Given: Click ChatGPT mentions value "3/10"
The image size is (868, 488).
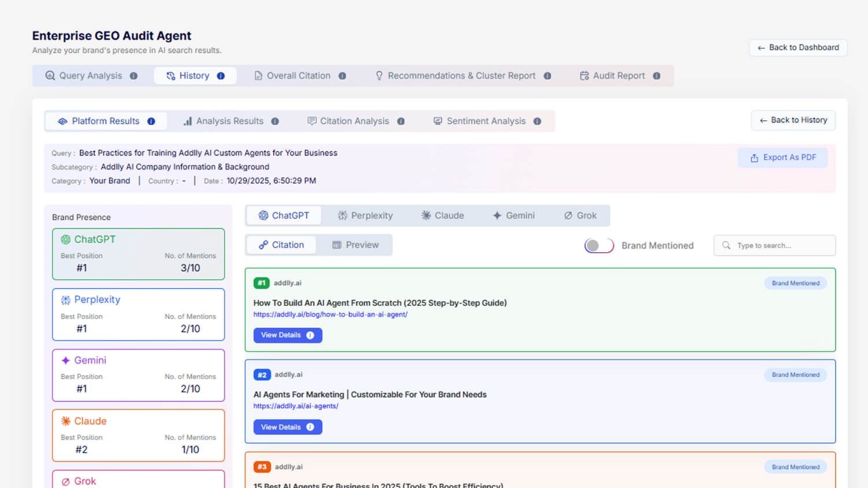Looking at the screenshot, I should point(190,268).
